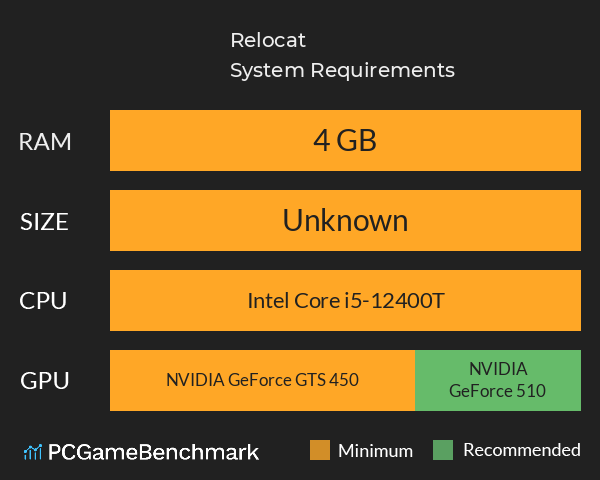Click the 'GTS 450' text in the orange bar
Image resolution: width=600 pixels, height=480 pixels.
click(327, 380)
